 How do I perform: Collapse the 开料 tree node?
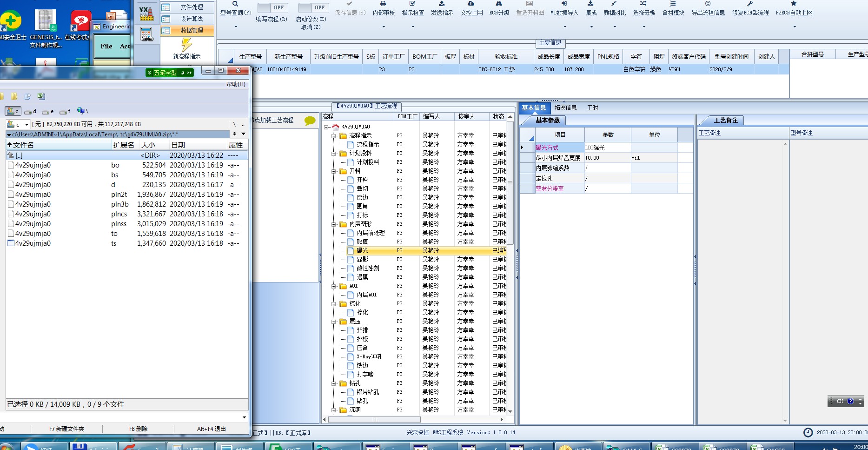(334, 171)
